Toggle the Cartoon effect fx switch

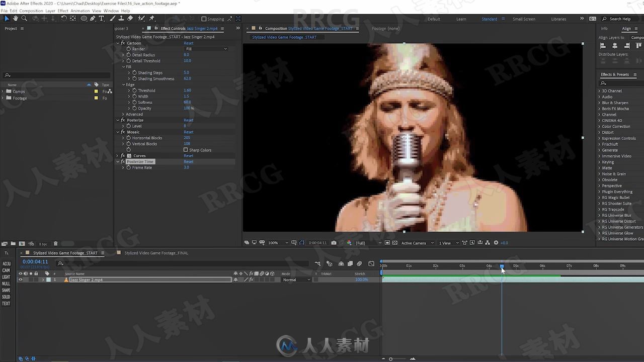[x=123, y=43]
